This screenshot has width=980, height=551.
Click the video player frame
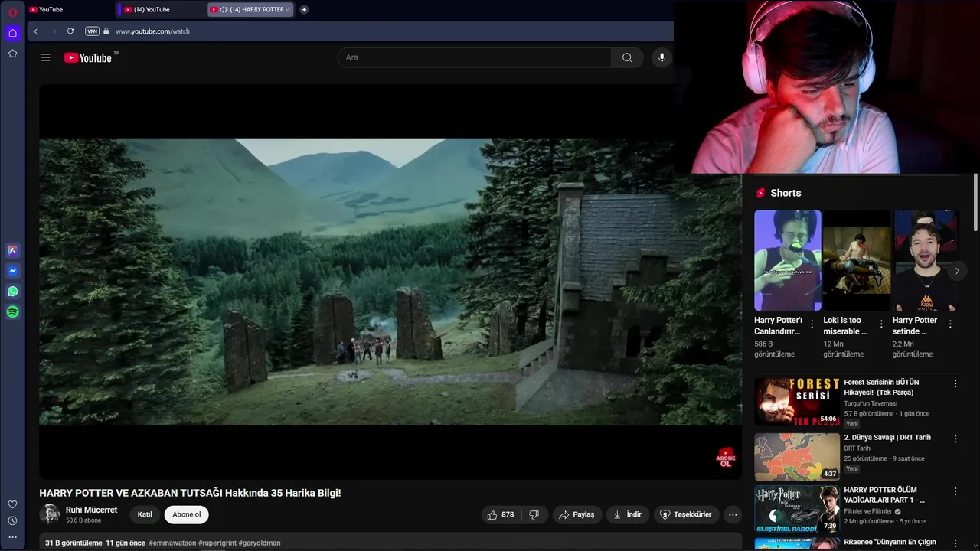(x=390, y=282)
